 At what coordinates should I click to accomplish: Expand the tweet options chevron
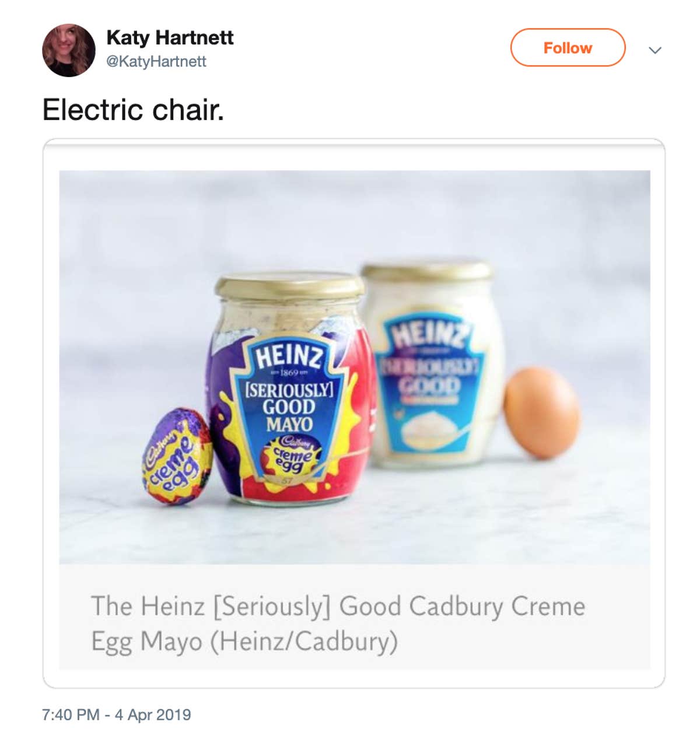655,50
